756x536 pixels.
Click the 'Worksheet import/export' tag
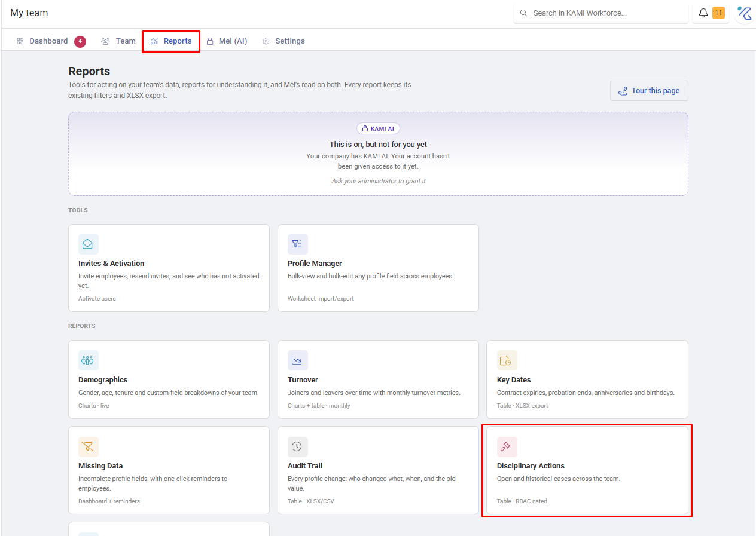click(321, 298)
